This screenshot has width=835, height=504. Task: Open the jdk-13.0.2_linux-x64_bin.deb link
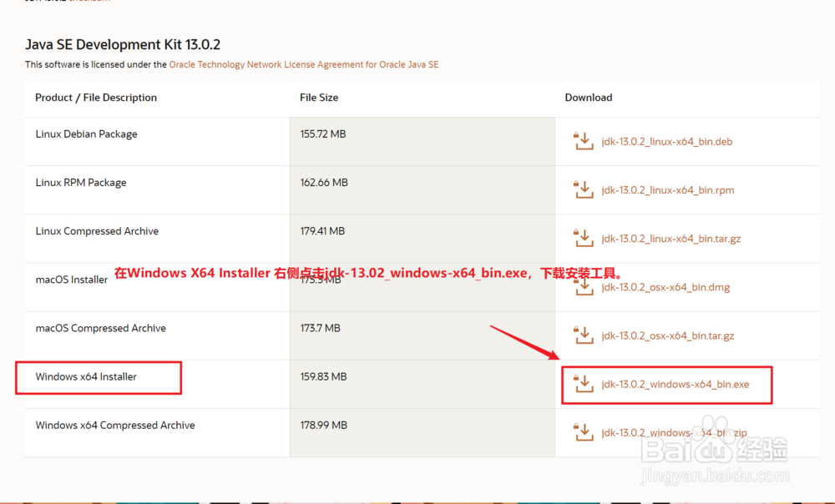coord(666,142)
